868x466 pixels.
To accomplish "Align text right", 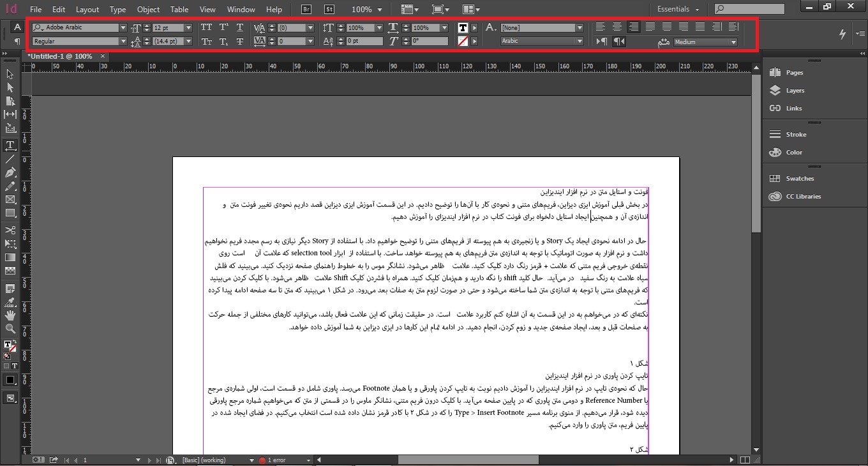I will [633, 27].
